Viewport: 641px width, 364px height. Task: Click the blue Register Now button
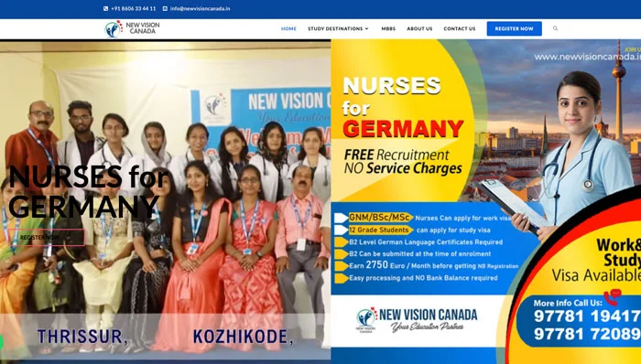click(x=515, y=28)
